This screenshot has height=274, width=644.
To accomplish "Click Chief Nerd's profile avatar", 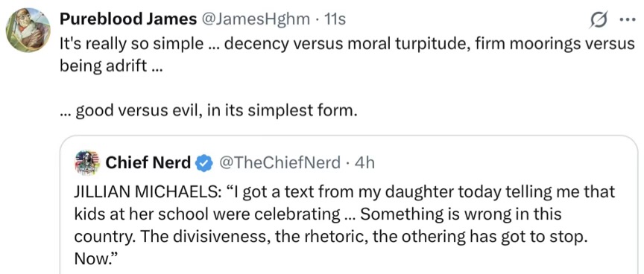I will point(87,163).
